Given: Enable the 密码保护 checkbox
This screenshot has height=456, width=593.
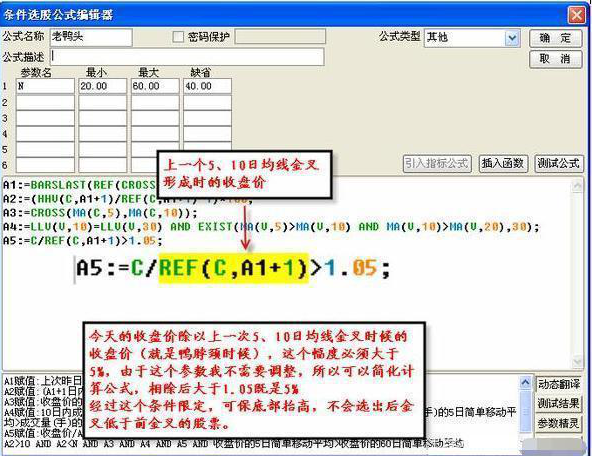Looking at the screenshot, I should [x=178, y=37].
